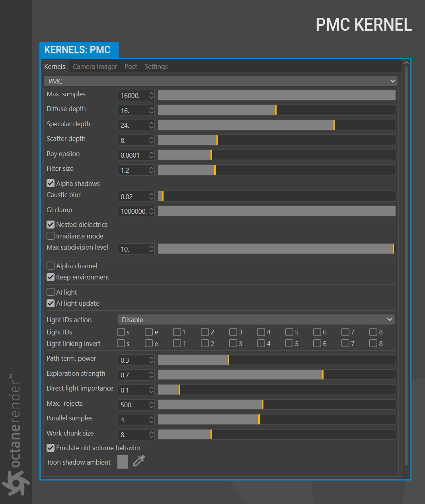Click the panel's vertical scrollbar
Viewport: 425px width, 504px height.
[x=406, y=266]
